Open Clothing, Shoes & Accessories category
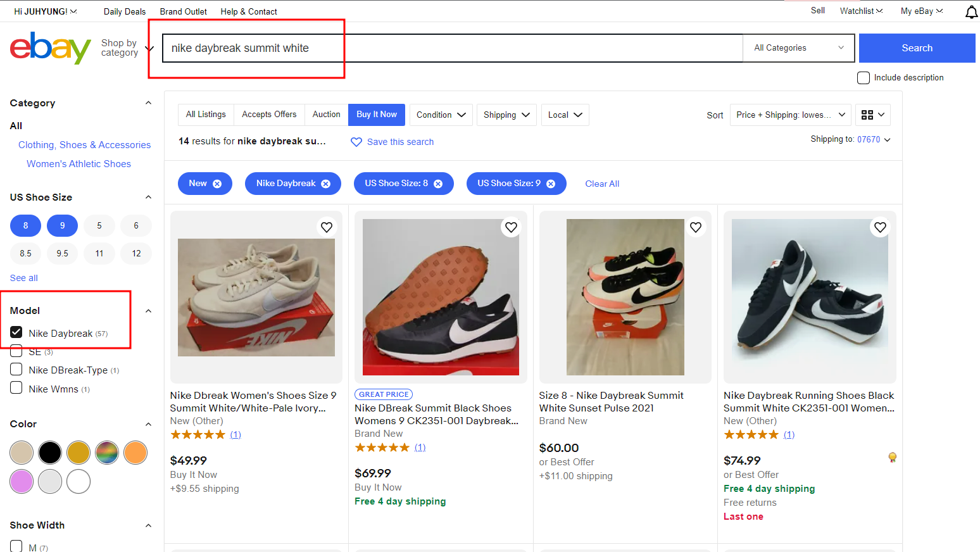 tap(84, 145)
